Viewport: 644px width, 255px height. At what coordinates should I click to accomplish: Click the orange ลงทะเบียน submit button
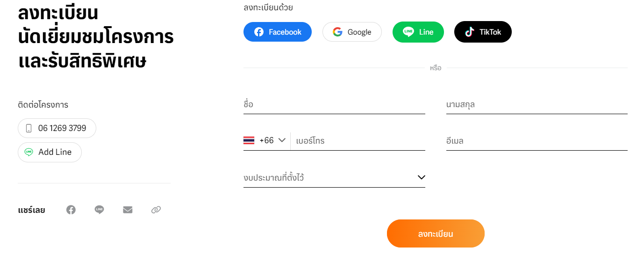[436, 233]
